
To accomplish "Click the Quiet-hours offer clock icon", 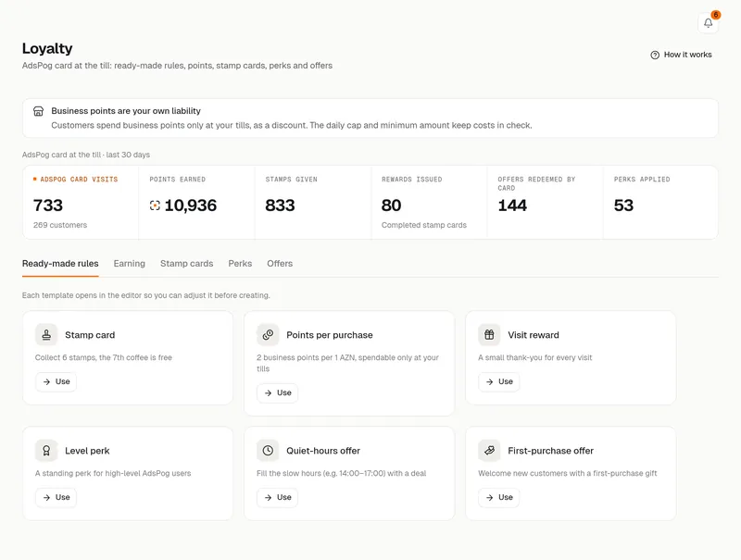I will coord(268,451).
